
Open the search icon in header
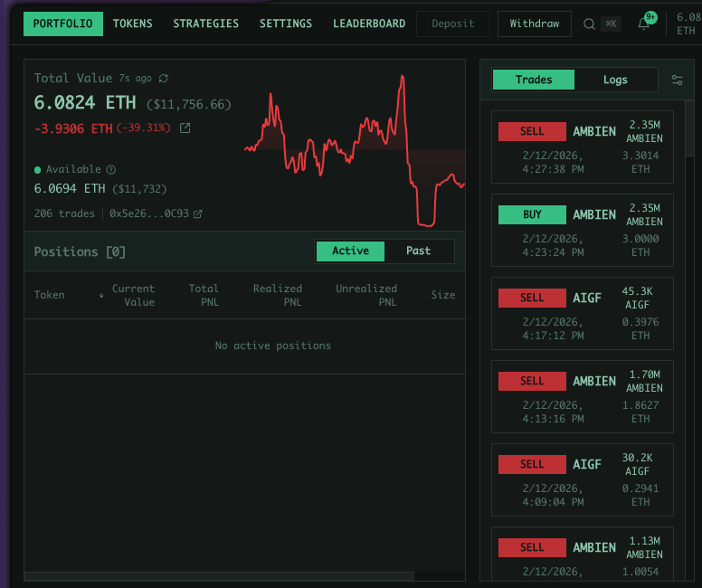(x=589, y=24)
